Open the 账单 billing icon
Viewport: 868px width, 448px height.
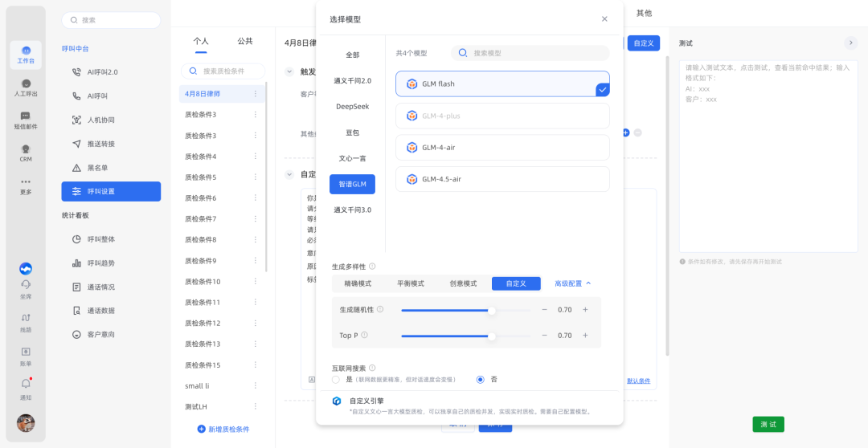(26, 356)
